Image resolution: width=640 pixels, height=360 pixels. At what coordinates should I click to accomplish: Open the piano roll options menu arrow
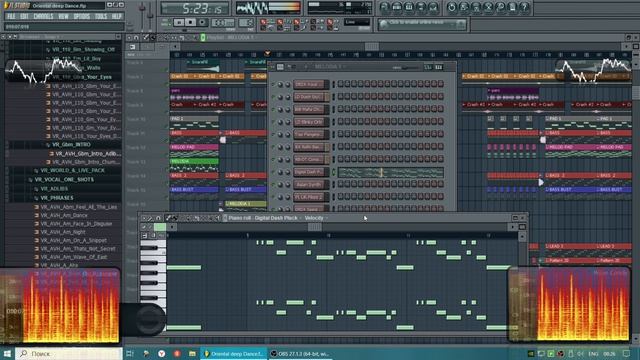point(144,218)
